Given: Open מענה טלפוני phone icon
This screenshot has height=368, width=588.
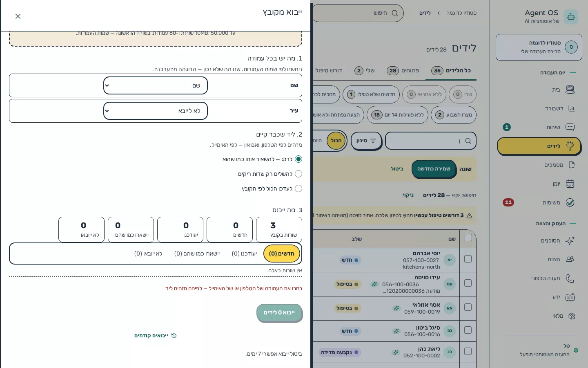Looking at the screenshot, I should coord(570,278).
